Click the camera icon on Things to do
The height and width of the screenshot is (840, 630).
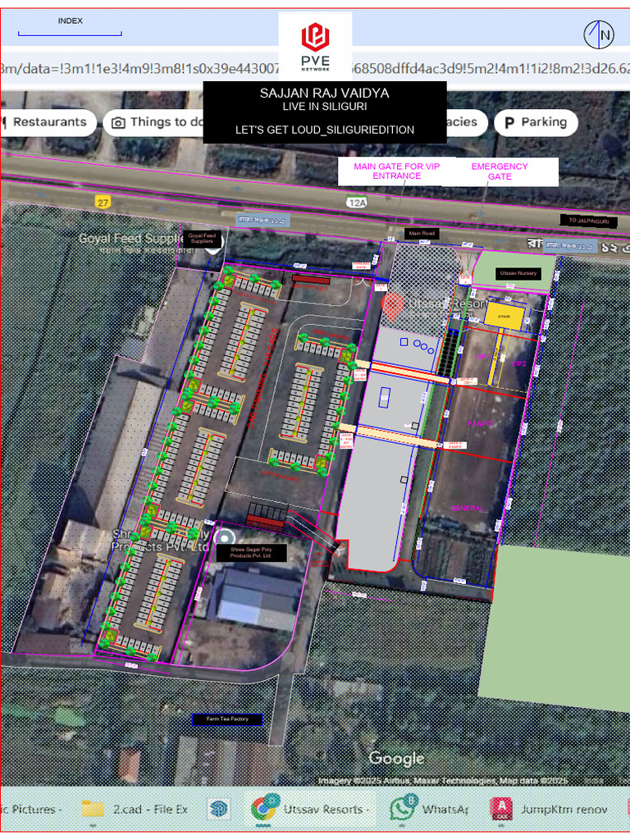(118, 123)
